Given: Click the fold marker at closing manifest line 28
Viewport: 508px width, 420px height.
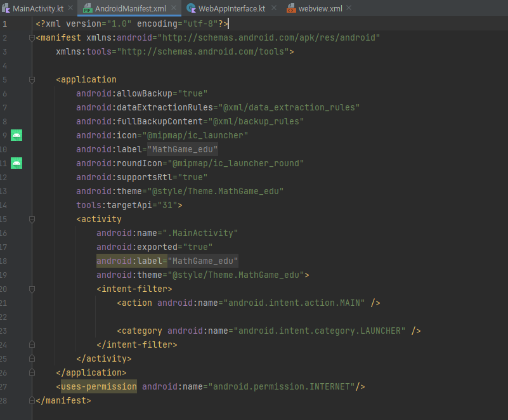Looking at the screenshot, I should 32,400.
